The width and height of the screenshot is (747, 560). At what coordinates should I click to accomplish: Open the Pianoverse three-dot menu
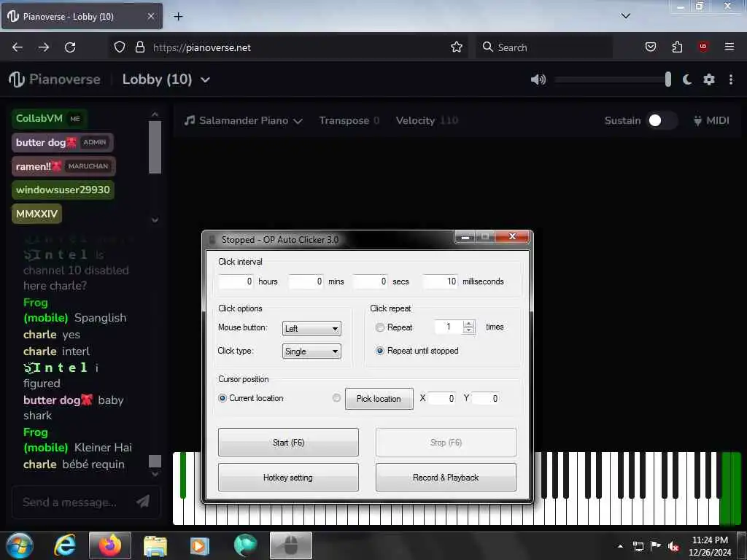(731, 79)
